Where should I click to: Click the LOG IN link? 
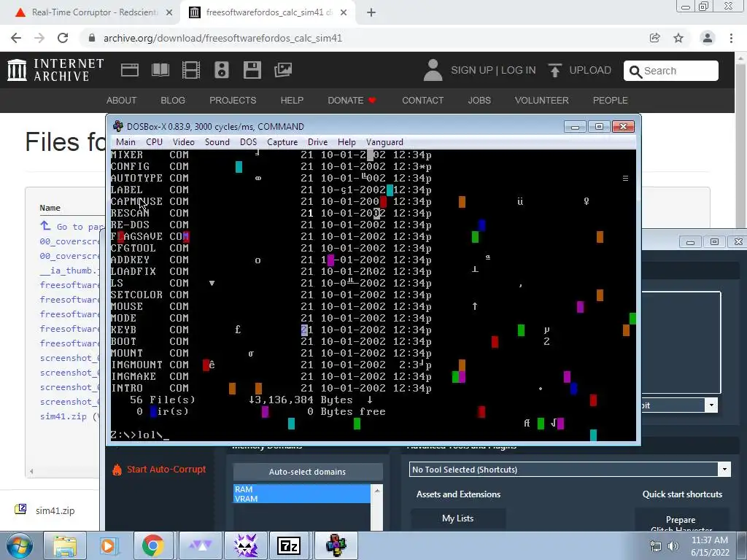pos(519,71)
